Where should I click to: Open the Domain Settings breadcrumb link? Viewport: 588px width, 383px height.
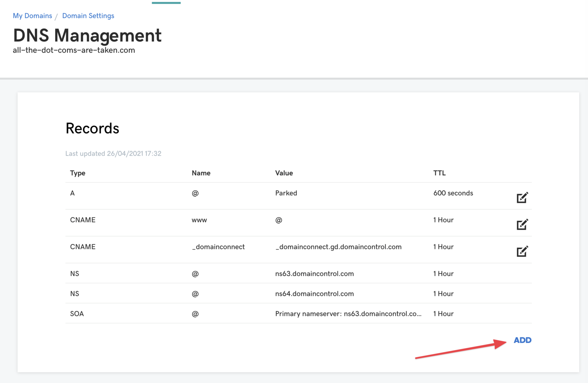(88, 16)
